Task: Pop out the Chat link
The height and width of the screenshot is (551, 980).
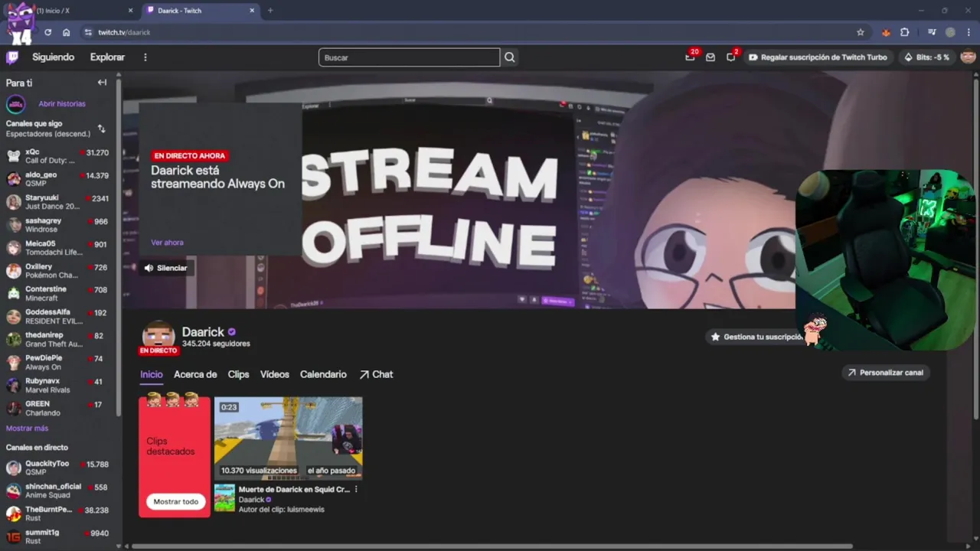Action: [376, 374]
